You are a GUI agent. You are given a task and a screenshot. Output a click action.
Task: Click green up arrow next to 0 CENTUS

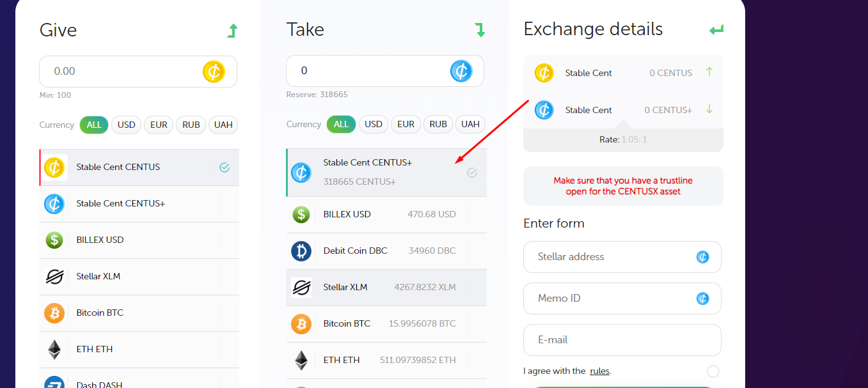click(x=709, y=72)
